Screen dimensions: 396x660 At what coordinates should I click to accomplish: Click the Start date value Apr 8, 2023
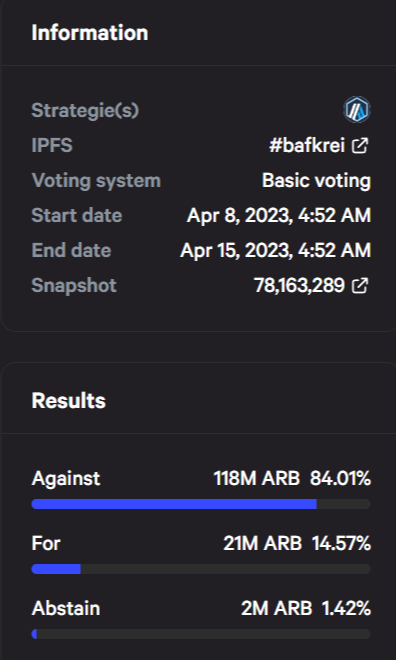pyautogui.click(x=279, y=216)
